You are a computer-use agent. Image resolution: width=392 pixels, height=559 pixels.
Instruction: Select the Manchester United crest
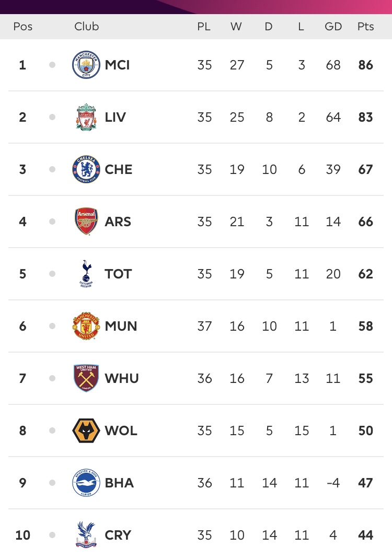click(86, 326)
